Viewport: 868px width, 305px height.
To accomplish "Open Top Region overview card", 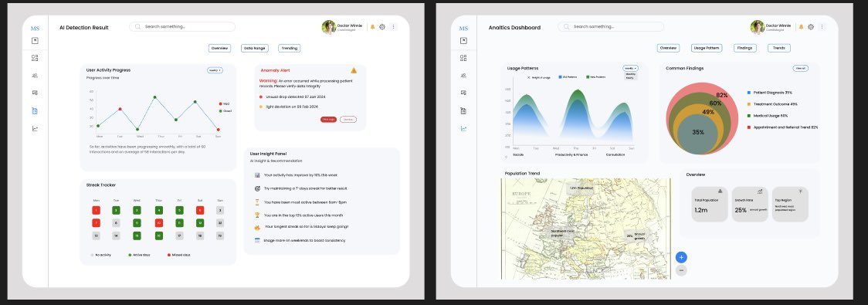I will [x=790, y=205].
